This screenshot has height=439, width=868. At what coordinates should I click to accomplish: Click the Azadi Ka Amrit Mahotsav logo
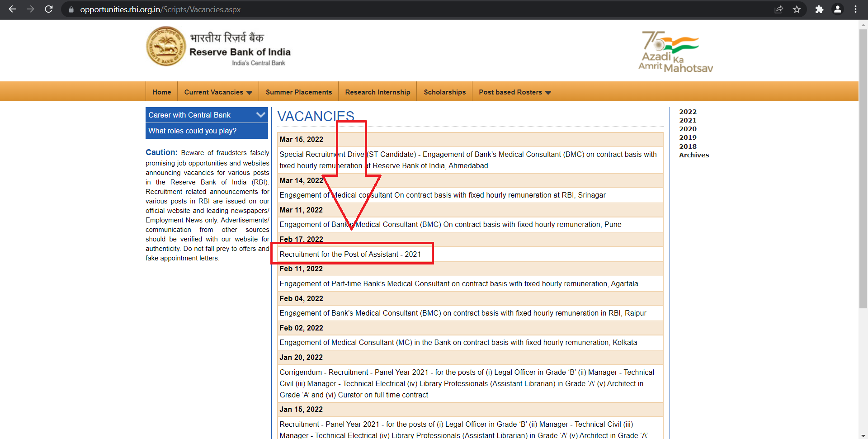[675, 52]
